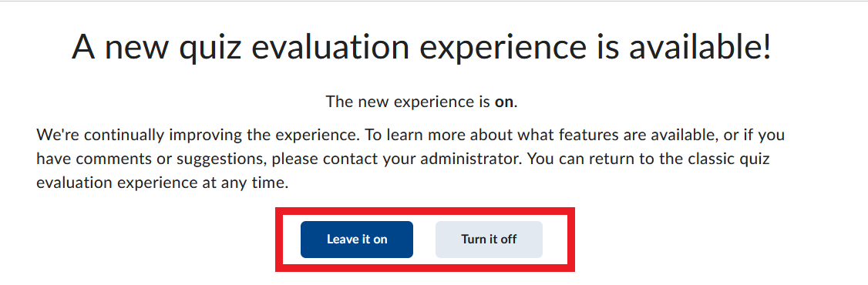Choose the button labeled Turn it off
This screenshot has height=285, width=868.
[x=489, y=240]
